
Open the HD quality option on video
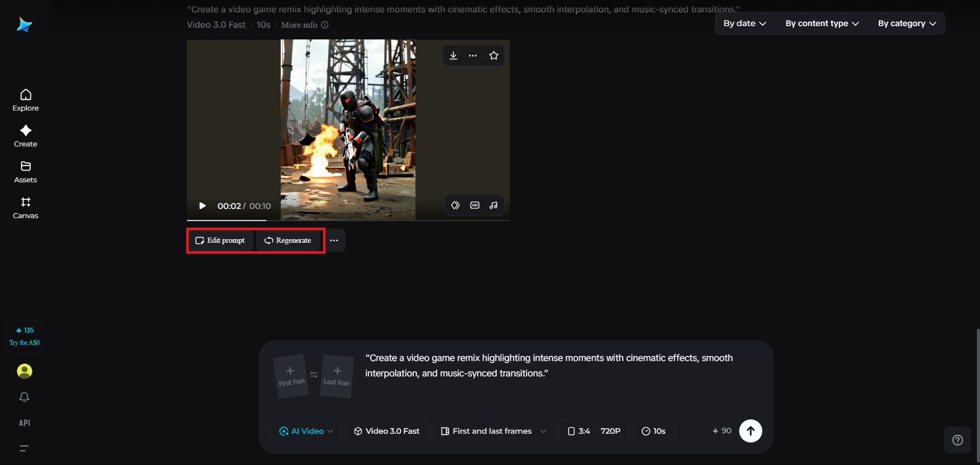474,205
